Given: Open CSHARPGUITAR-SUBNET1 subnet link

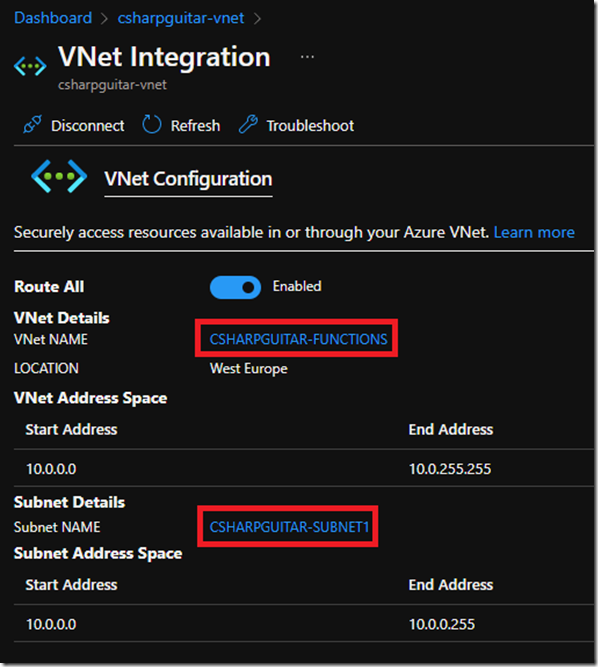Looking at the screenshot, I should [x=289, y=527].
